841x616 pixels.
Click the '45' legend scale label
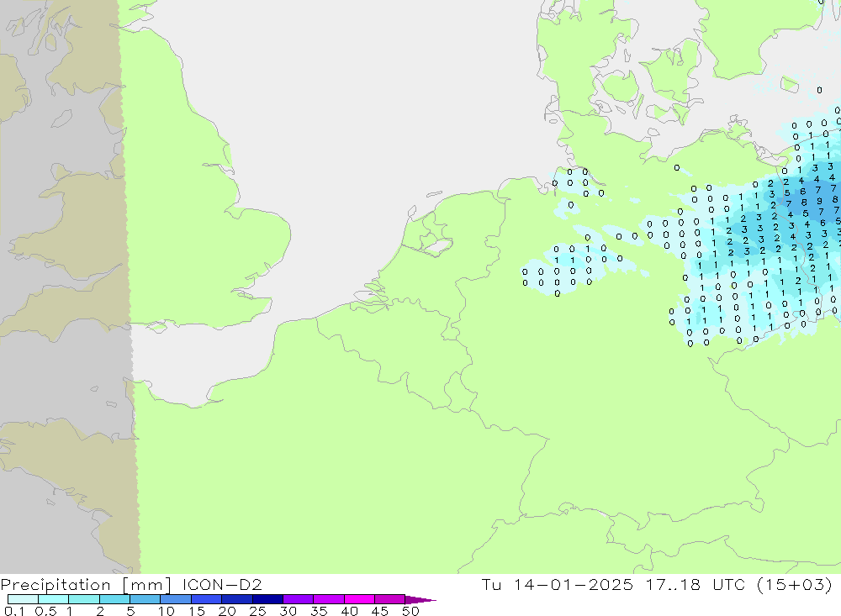pyautogui.click(x=380, y=611)
